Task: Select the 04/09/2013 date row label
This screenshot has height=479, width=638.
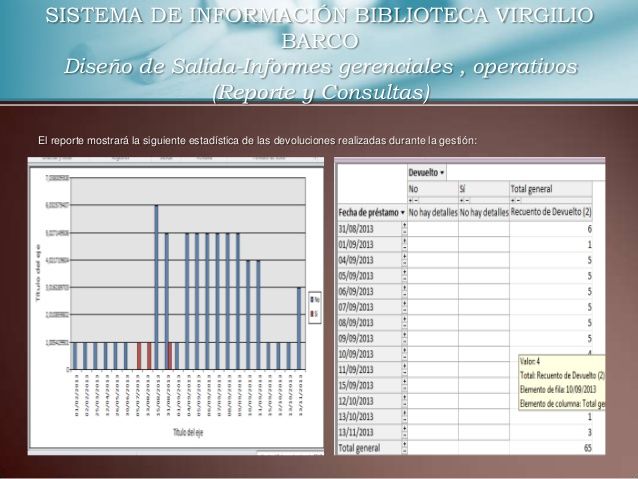Action: tap(356, 260)
